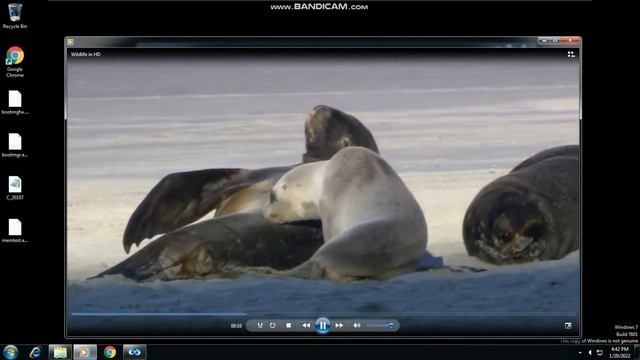Switch to Library view icon
Viewport: 640px width, 360px height.
coord(571,54)
